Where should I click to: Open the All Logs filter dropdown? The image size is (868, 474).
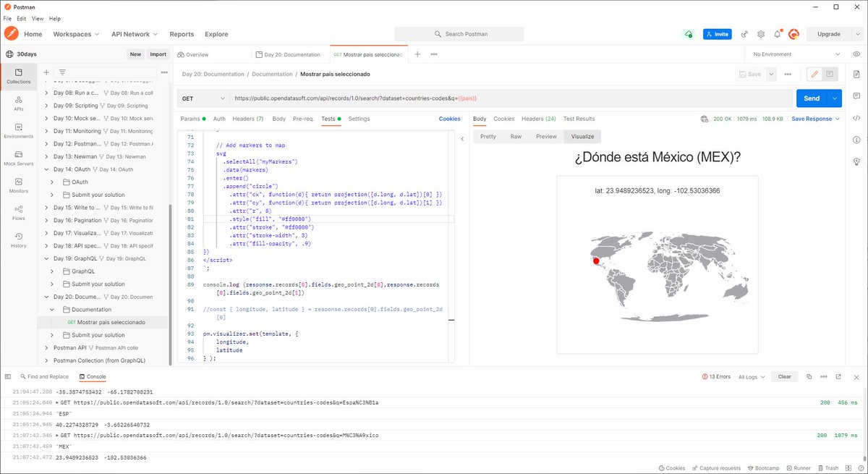[x=751, y=376]
